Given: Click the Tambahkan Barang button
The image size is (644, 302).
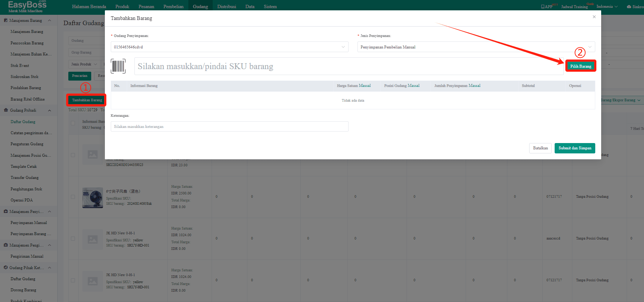Looking at the screenshot, I should click(87, 100).
